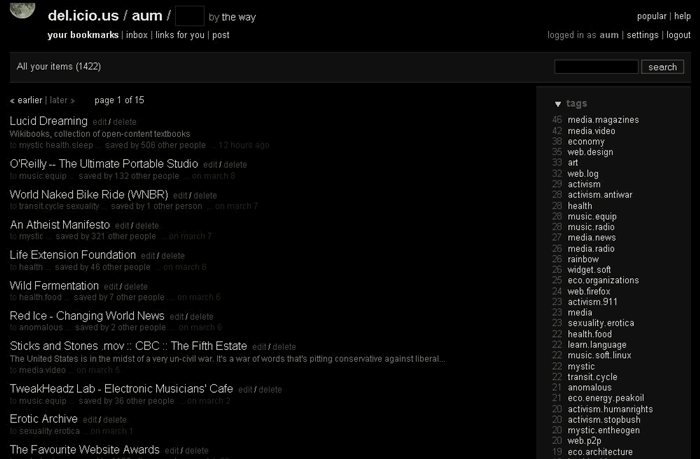
Task: Log out of the account
Action: coord(678,35)
